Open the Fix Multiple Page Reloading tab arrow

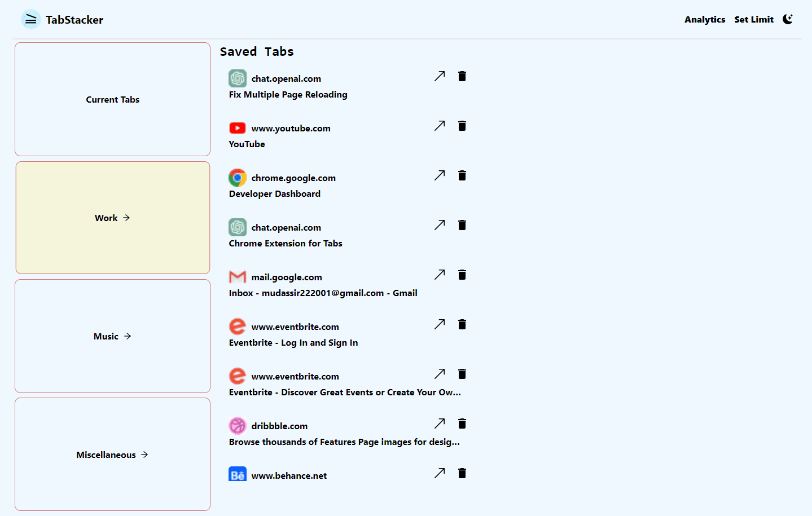440,76
